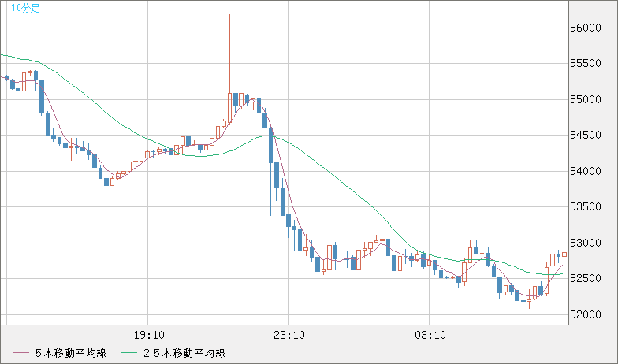Click the tall spike candle near 96000
The image size is (618, 364).
(x=230, y=69)
